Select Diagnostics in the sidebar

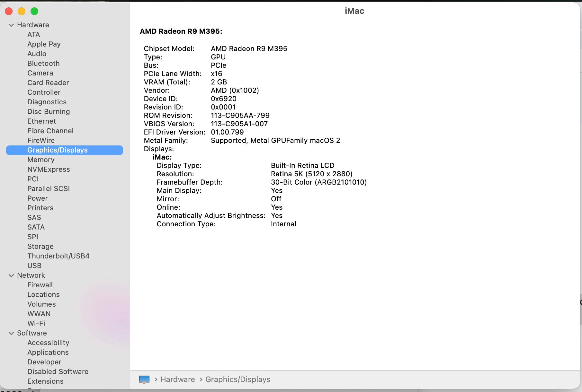(47, 102)
